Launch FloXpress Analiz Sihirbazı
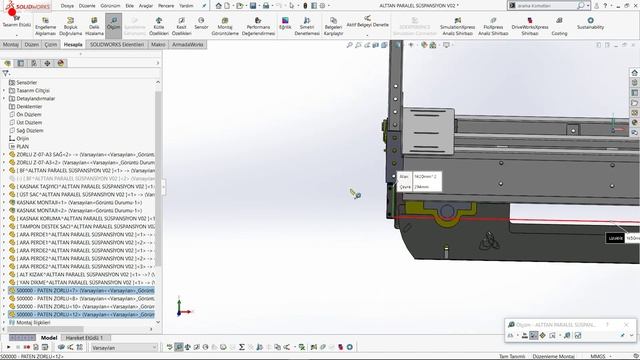This screenshot has width=640, height=360. 493,26
